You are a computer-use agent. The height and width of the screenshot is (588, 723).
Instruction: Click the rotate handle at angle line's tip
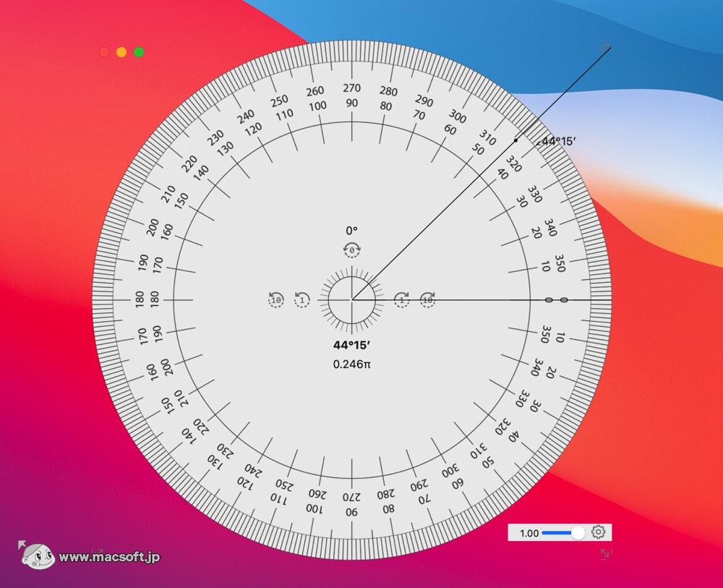coord(606,47)
